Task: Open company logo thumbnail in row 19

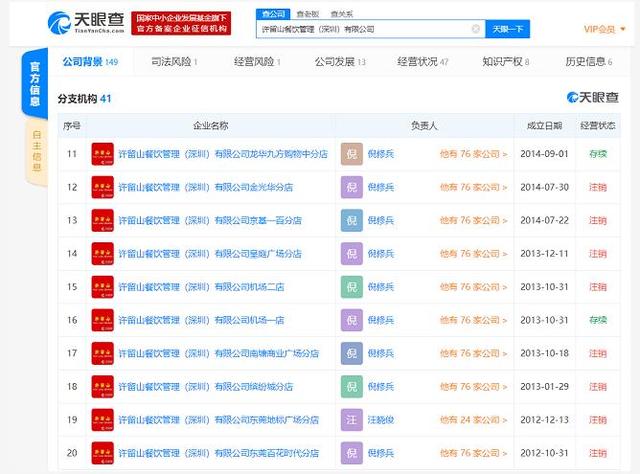Action: [102, 420]
